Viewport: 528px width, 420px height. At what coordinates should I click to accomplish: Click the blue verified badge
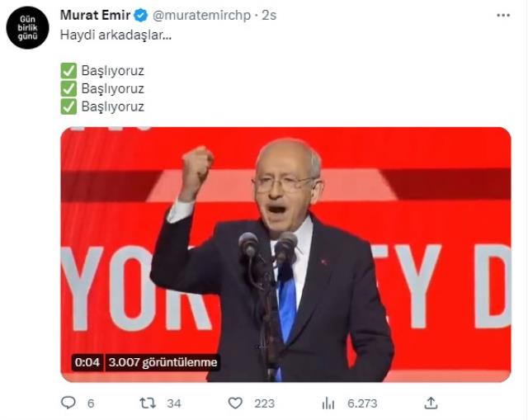(x=141, y=16)
